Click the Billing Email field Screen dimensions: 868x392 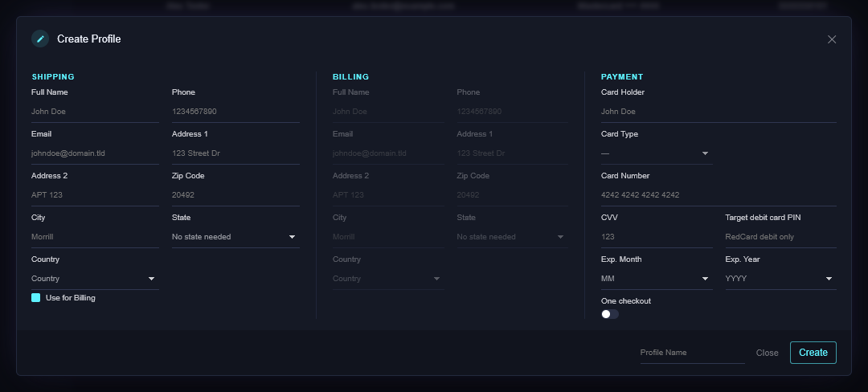(x=388, y=153)
